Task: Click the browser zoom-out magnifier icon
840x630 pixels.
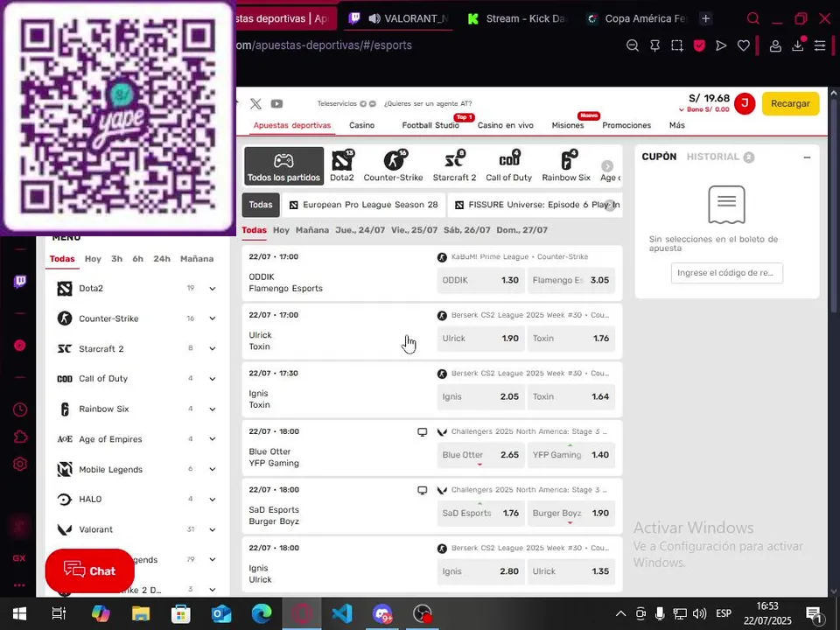Action: pos(632,45)
